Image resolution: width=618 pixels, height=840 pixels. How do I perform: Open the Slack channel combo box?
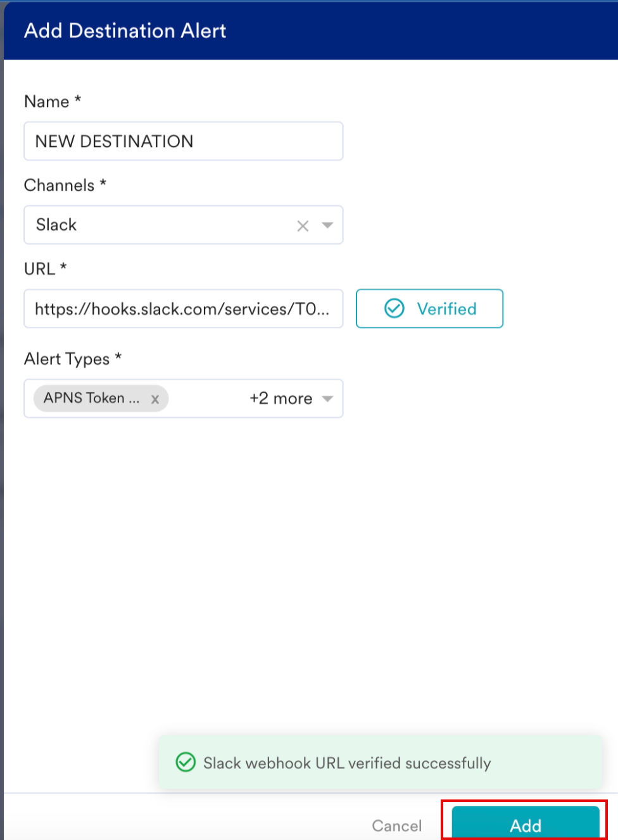(x=158, y=225)
